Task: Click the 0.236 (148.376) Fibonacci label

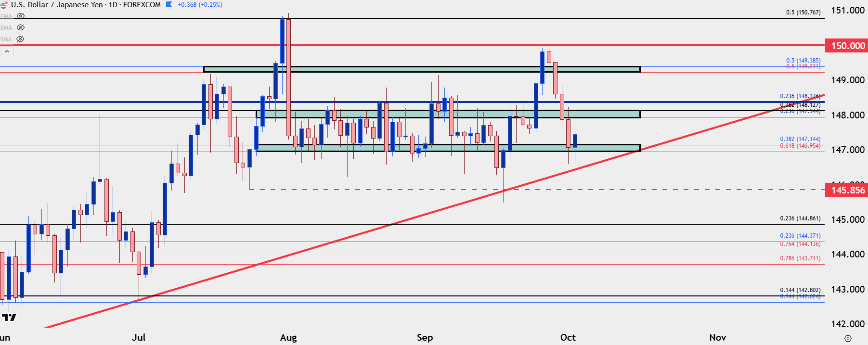Action: (x=800, y=96)
